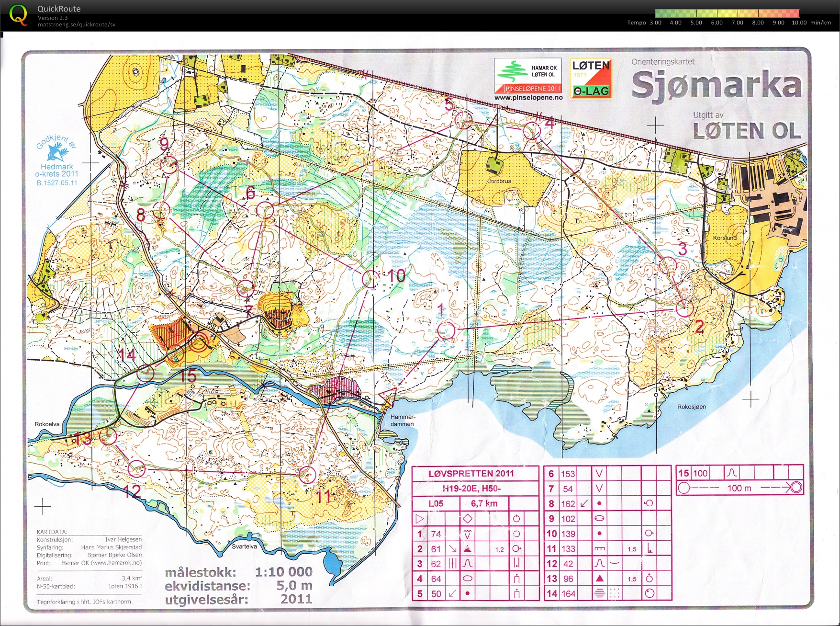Image resolution: width=840 pixels, height=626 pixels.
Task: Select control circle 1 on the map
Action: (x=446, y=330)
